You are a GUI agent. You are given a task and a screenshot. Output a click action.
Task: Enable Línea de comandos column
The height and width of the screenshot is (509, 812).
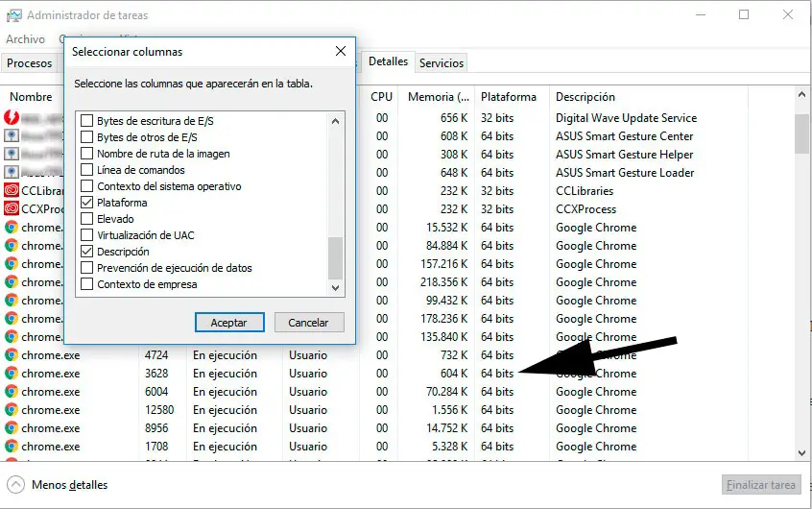[87, 170]
